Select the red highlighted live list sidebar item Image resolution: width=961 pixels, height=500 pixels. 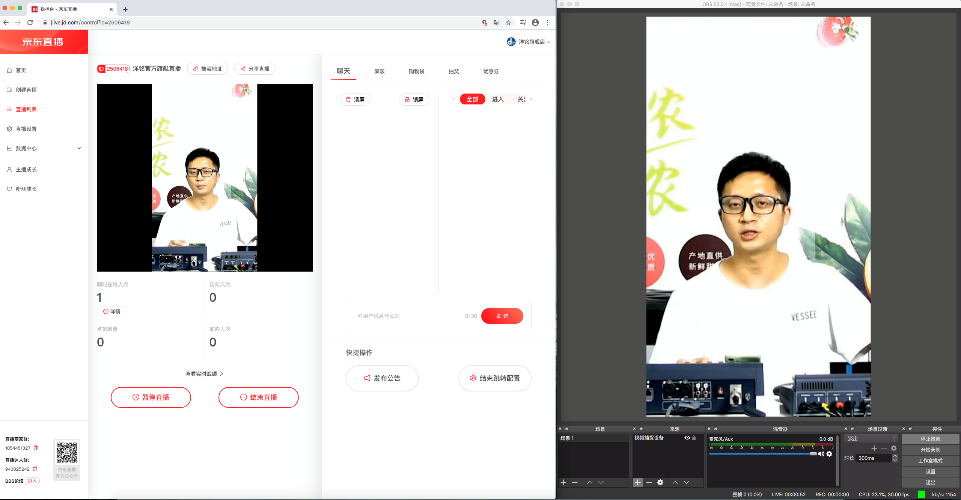pos(21,109)
